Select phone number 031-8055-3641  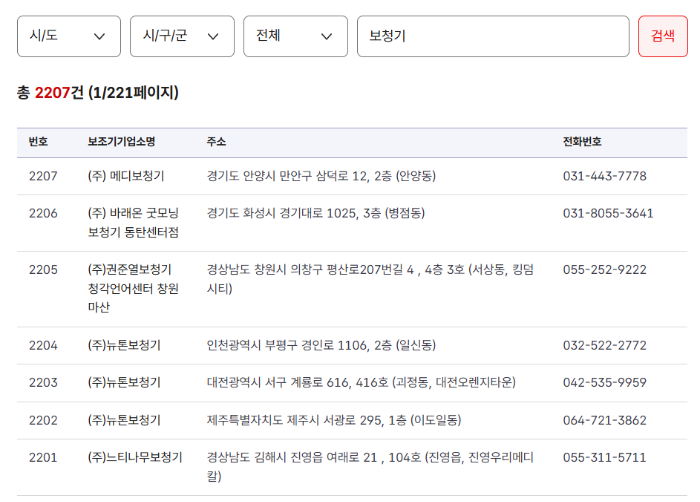[608, 213]
